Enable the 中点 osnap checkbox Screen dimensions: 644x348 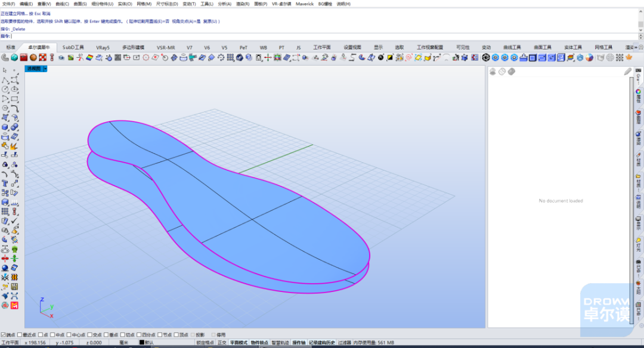[x=52, y=335]
